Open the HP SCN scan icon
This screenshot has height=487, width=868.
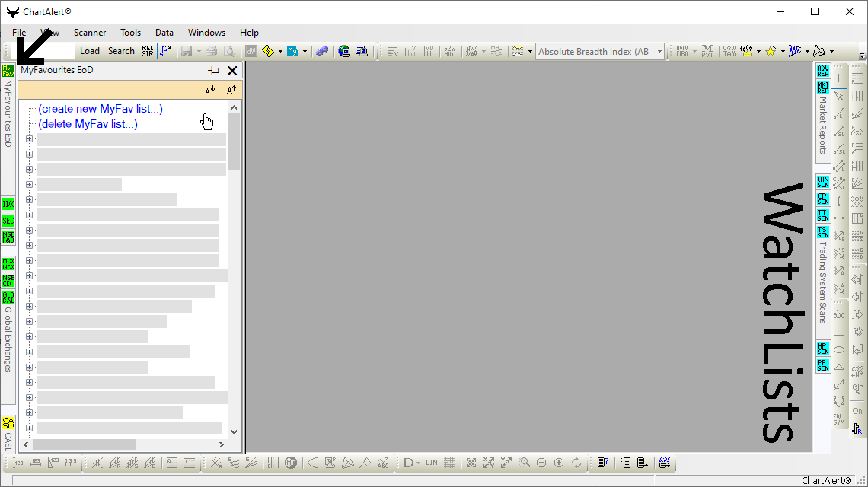[x=823, y=349]
